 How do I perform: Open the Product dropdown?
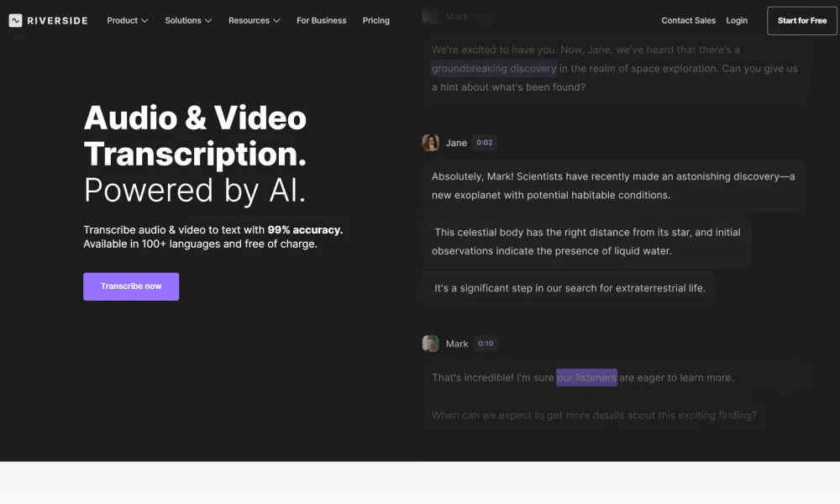tap(127, 20)
